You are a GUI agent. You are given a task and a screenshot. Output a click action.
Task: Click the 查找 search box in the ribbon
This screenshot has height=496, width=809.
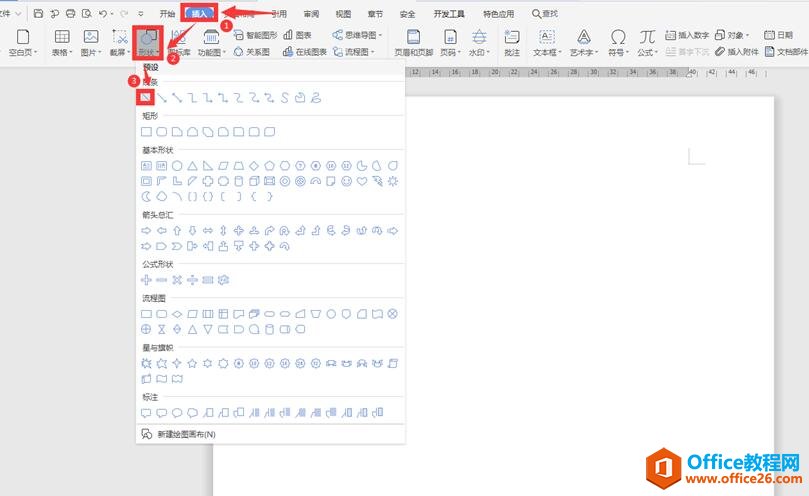(545, 13)
